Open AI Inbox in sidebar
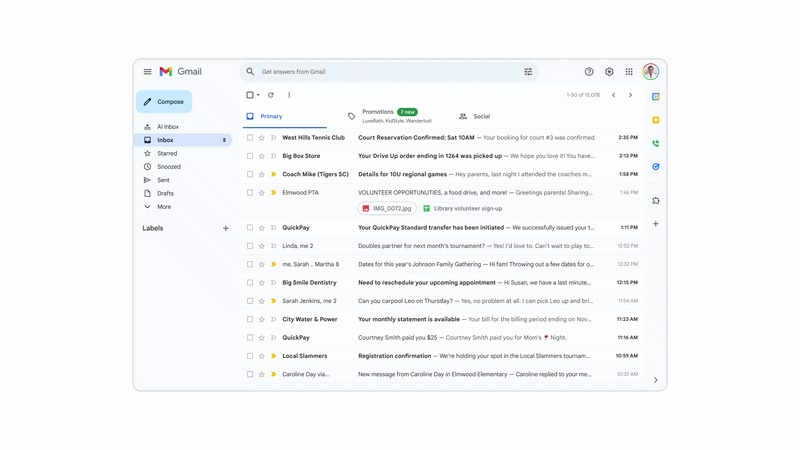Viewport: 800px width, 450px height. click(x=167, y=127)
